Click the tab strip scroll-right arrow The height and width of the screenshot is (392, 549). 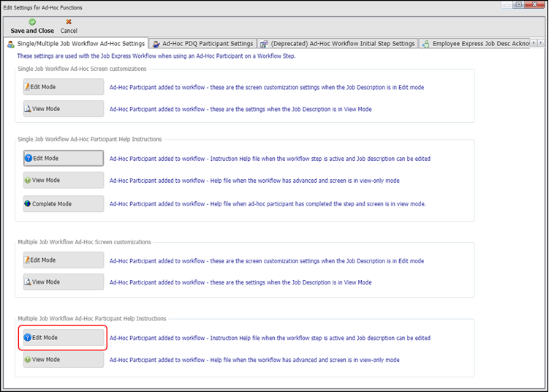(x=541, y=42)
